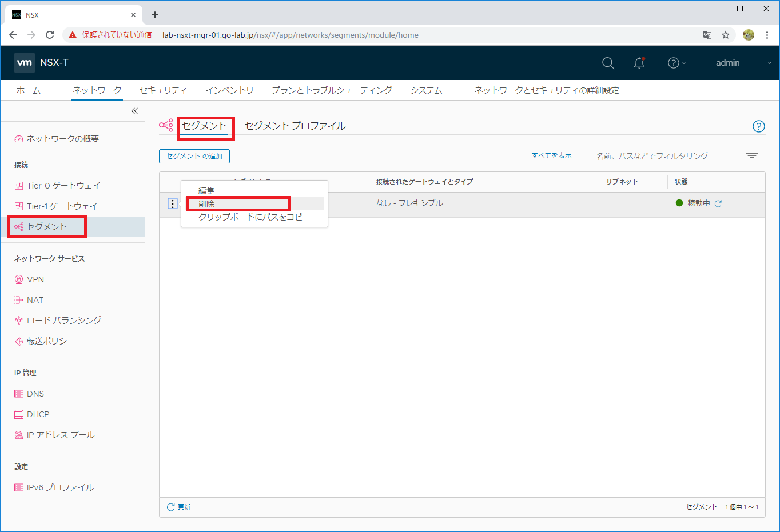This screenshot has height=532, width=780.
Task: Select Tier-1 ゲートウェイ in sidebar
Action: coord(62,206)
